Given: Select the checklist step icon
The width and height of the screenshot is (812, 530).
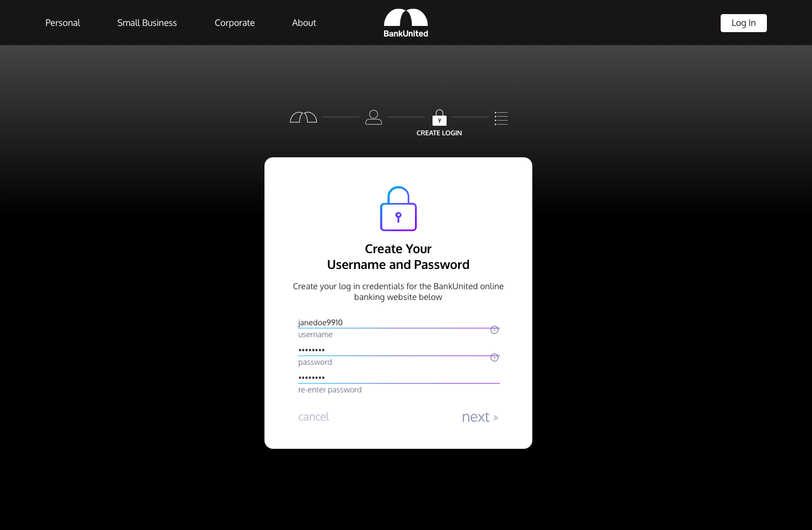Looking at the screenshot, I should pos(501,118).
